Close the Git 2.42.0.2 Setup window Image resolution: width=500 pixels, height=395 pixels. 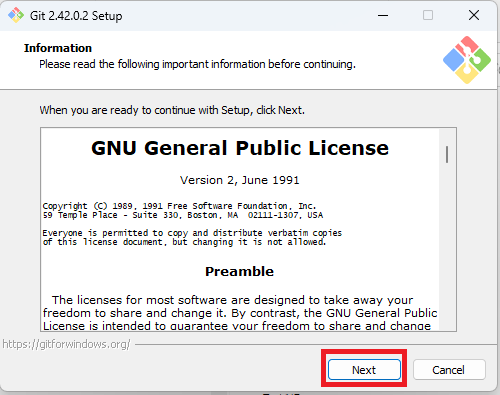coord(474,15)
